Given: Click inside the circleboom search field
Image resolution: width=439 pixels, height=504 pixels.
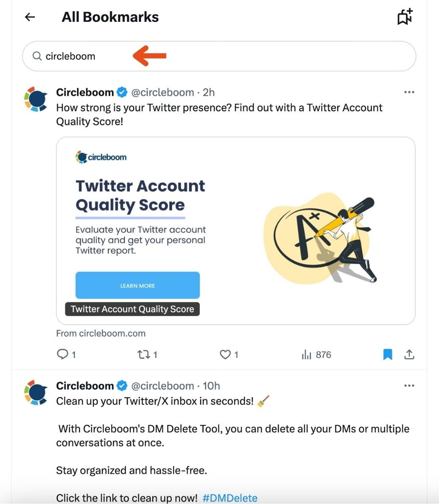Looking at the screenshot, I should 198,56.
